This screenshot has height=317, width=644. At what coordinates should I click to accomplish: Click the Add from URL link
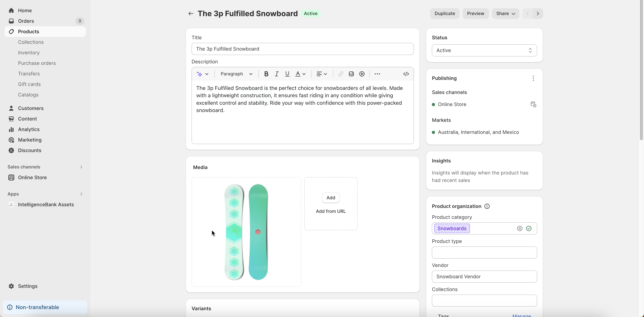click(331, 211)
